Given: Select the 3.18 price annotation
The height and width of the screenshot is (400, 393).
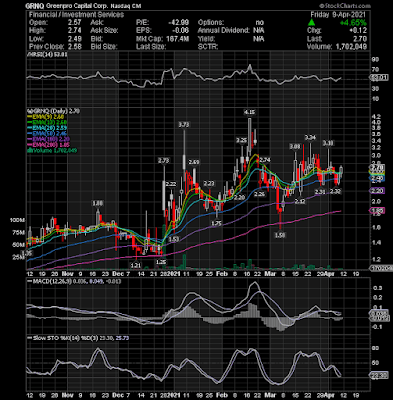Looking at the screenshot, I should click(x=328, y=143).
